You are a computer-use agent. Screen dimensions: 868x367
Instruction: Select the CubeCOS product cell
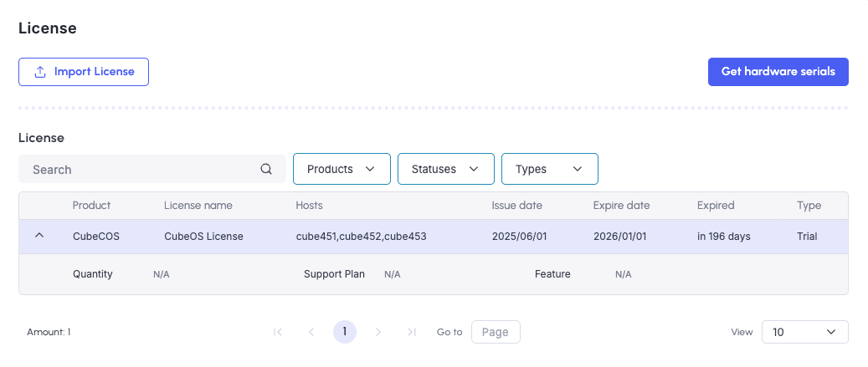click(96, 237)
